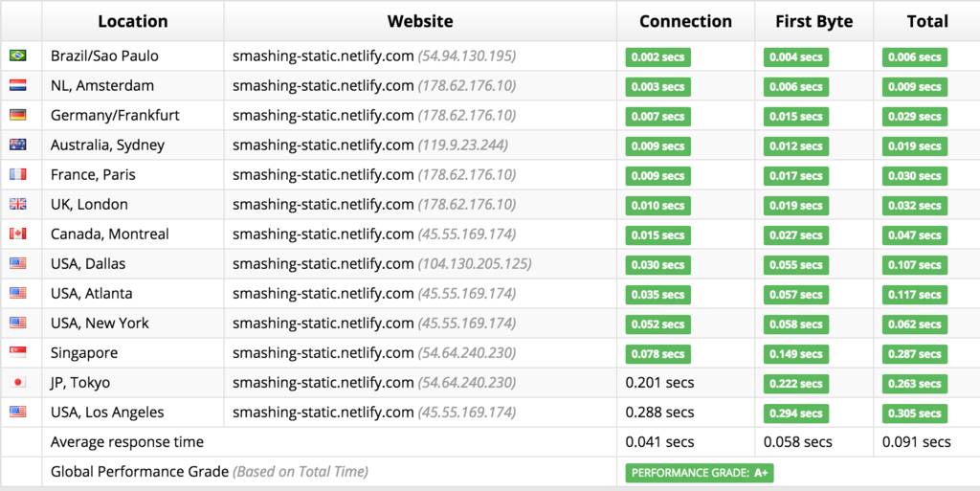Viewport: 980px width, 491px height.
Task: Open website link in Singapore row
Action: tap(323, 352)
